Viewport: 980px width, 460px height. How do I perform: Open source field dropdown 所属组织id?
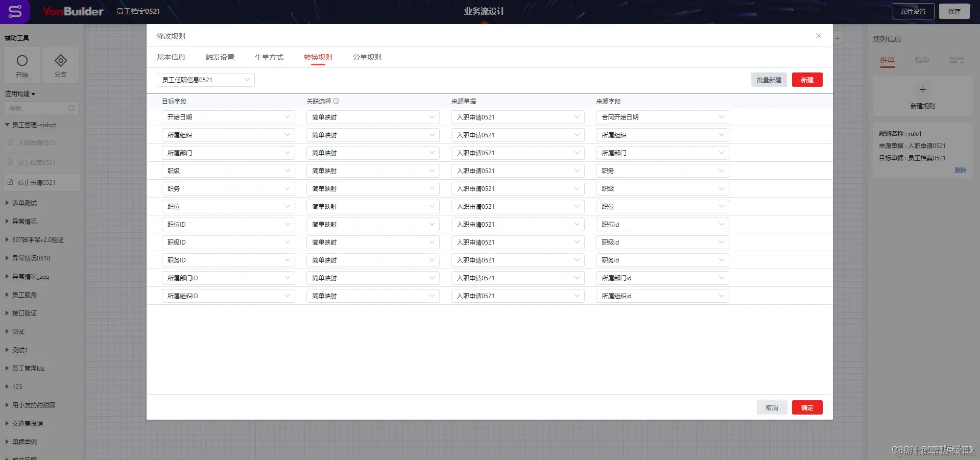pyautogui.click(x=662, y=296)
